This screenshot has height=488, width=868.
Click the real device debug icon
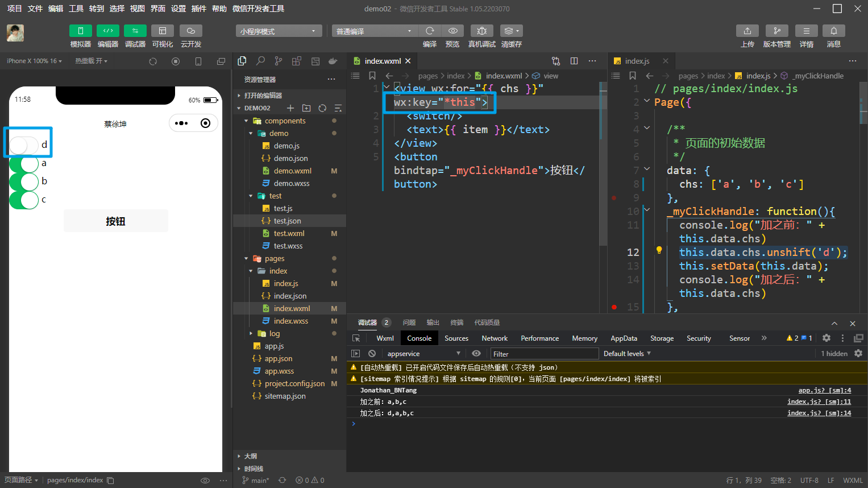click(481, 31)
